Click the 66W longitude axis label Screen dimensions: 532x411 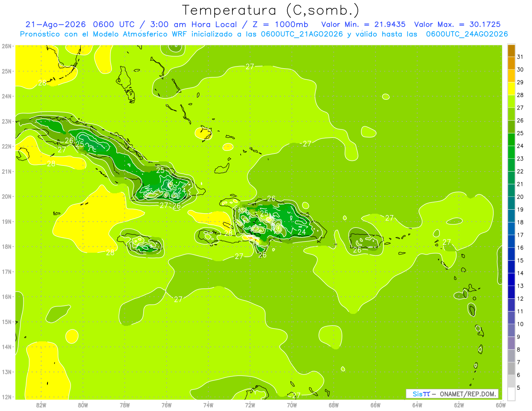coord(375,404)
